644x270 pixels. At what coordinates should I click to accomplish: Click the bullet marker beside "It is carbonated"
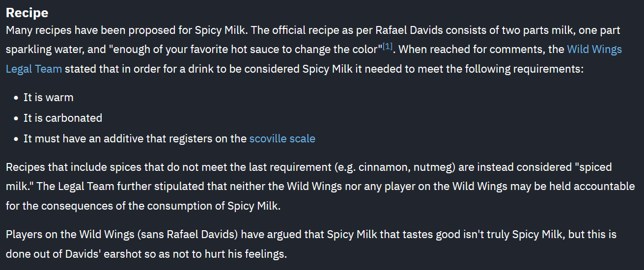16,118
